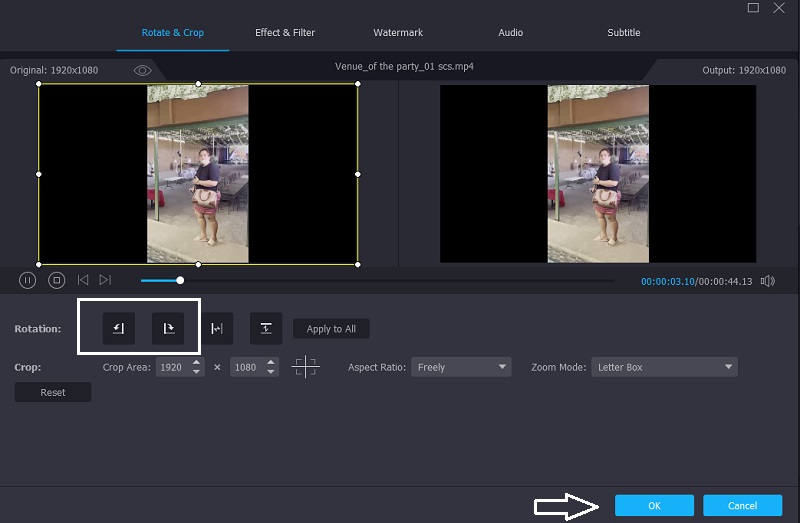800x523 pixels.
Task: Skip to the next frame
Action: tap(105, 281)
